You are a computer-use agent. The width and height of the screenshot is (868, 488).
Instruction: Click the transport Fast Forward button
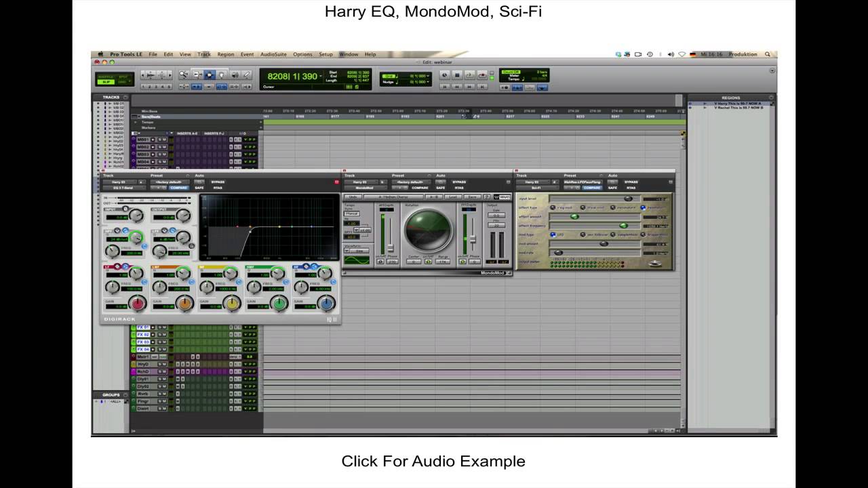[x=469, y=87]
